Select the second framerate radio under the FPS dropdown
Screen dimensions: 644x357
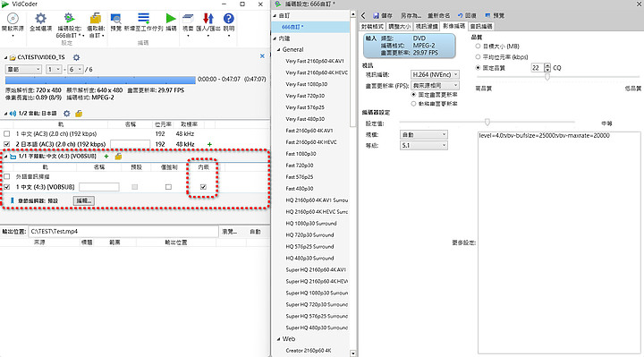tap(413, 104)
